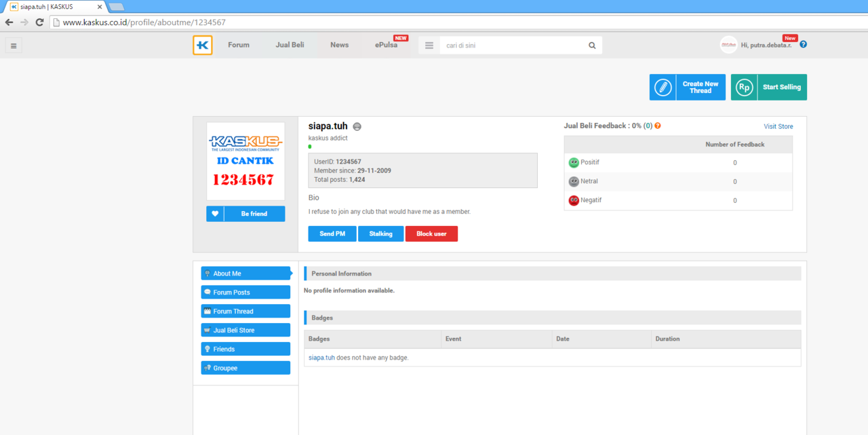Click the Start Selling button

(x=769, y=87)
